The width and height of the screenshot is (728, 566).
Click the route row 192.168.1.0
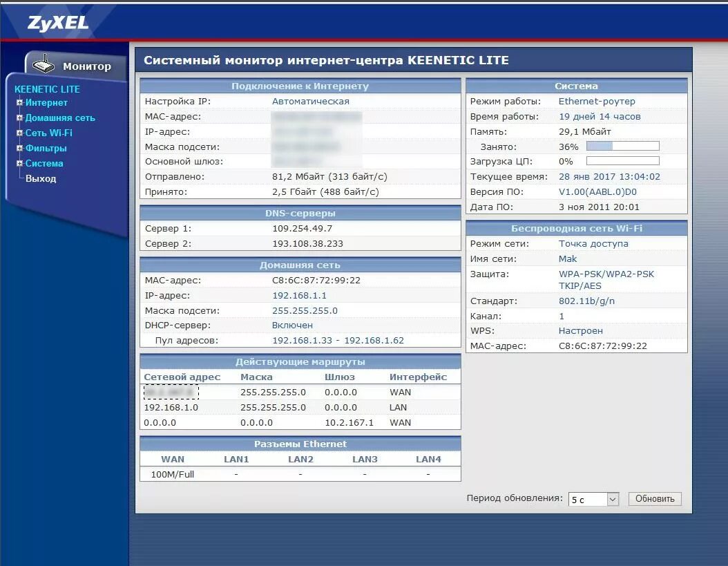300,408
